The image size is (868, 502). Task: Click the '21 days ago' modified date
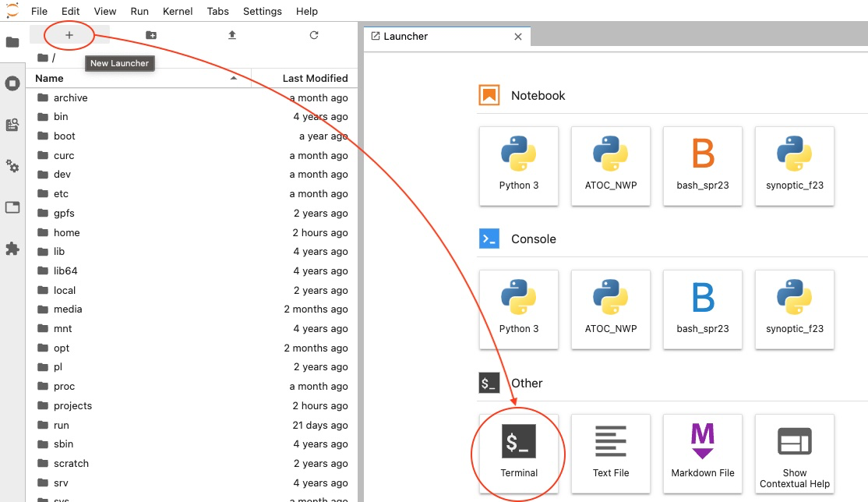320,425
